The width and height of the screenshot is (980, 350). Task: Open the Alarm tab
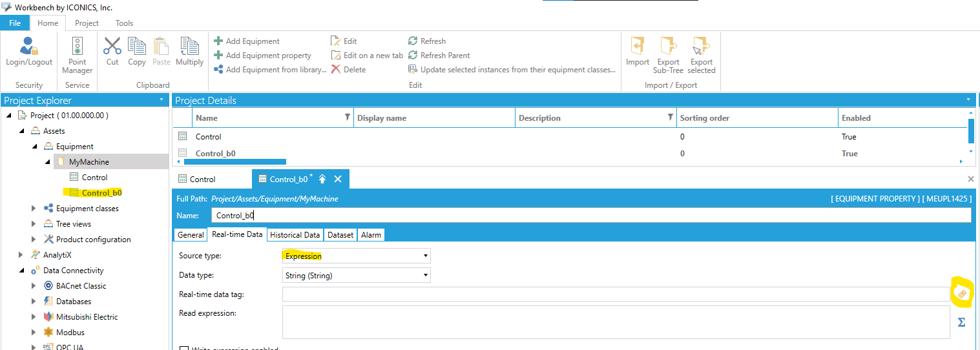point(371,235)
